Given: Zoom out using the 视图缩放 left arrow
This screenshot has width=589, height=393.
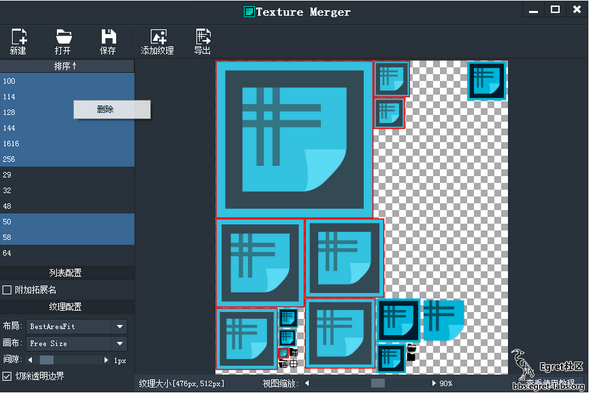Looking at the screenshot, I should 307,383.
